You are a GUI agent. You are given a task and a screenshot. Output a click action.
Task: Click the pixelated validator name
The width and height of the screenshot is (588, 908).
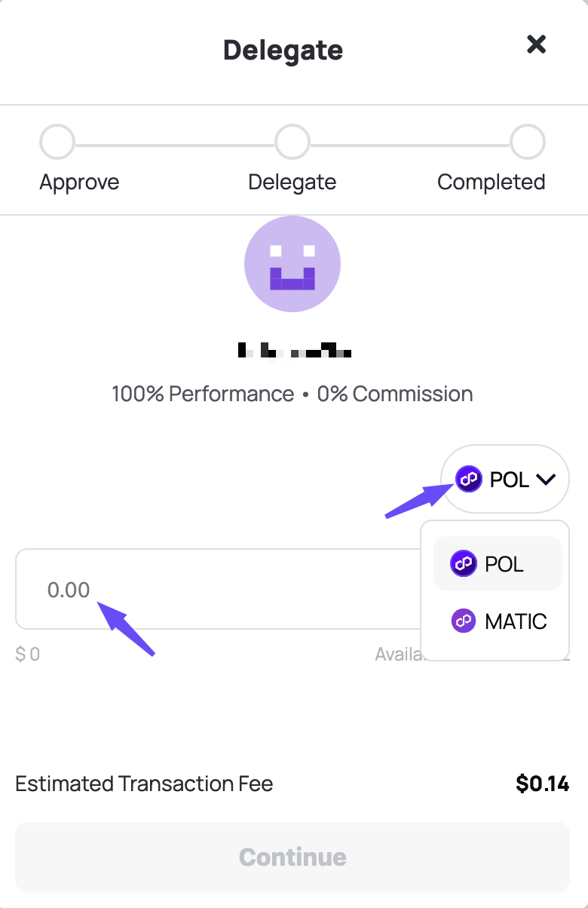pyautogui.click(x=295, y=350)
